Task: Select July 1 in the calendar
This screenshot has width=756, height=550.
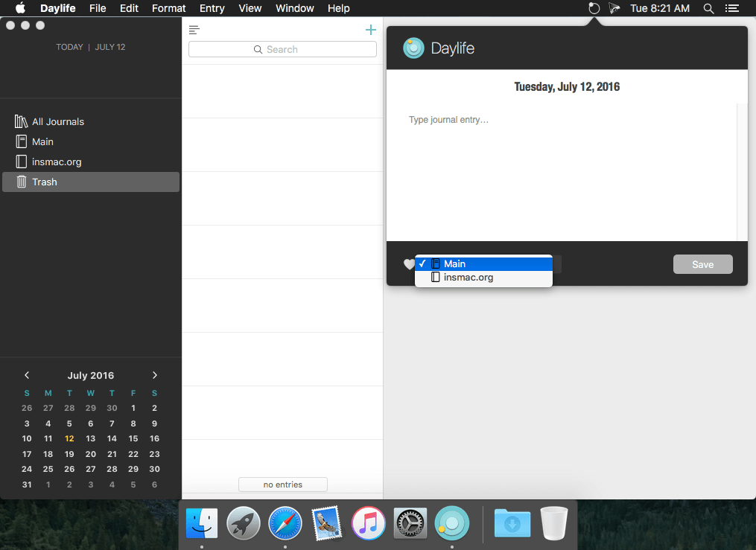Action: click(x=133, y=408)
